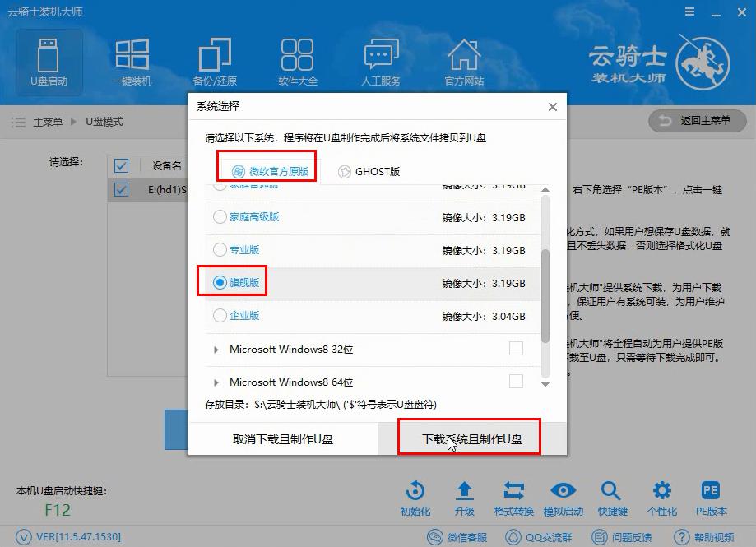Image resolution: width=756 pixels, height=547 pixels.
Task: Open the 软件大全 section
Action: 298,63
